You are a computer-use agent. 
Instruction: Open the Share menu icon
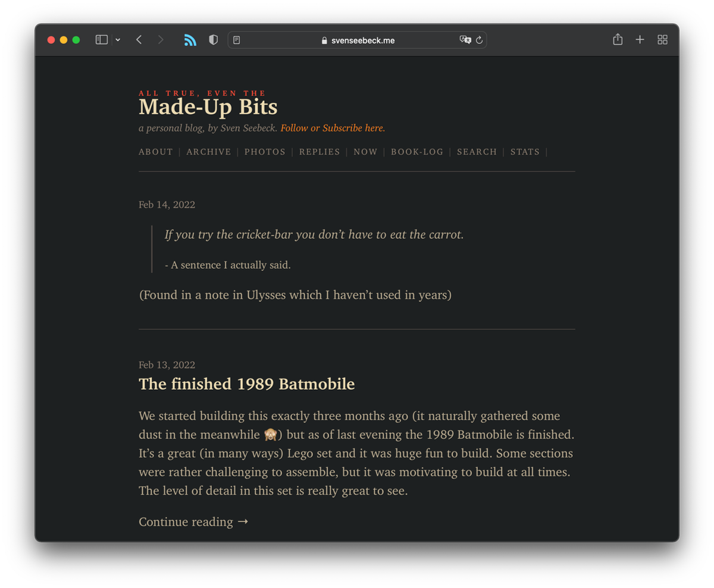click(618, 40)
